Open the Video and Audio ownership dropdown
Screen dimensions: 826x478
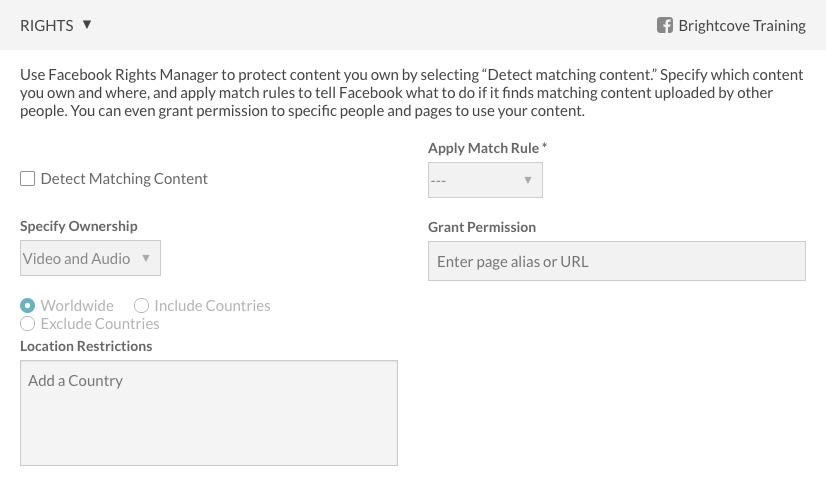[89, 258]
